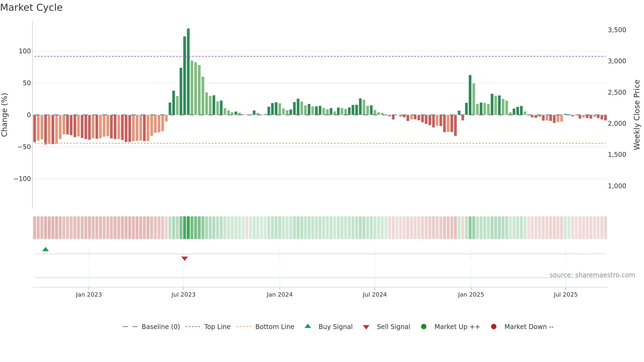Click the Weekly Close Price axis title
This screenshot has width=644, height=362.
coord(637,115)
